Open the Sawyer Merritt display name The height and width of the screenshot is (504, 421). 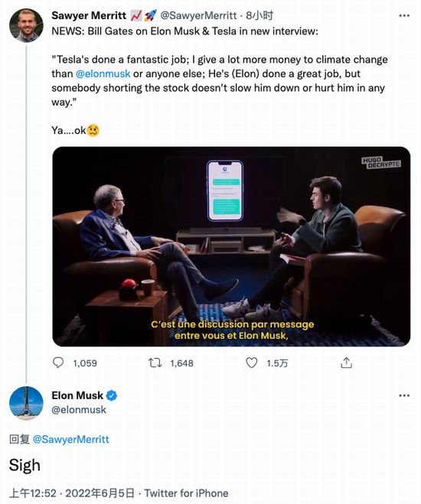(89, 15)
